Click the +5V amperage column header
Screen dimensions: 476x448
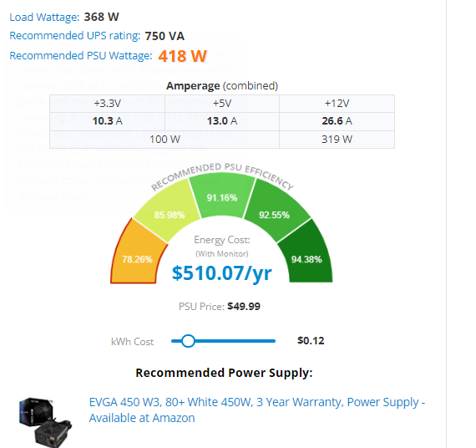pyautogui.click(x=222, y=104)
